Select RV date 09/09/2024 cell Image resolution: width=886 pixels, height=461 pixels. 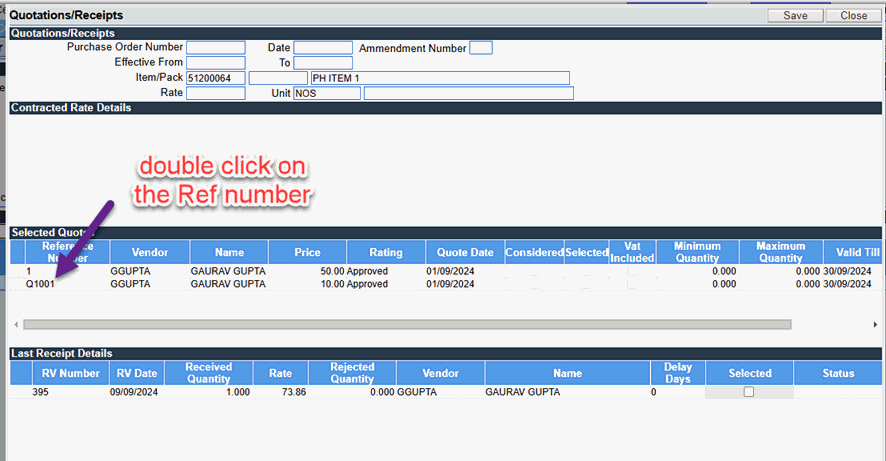(134, 392)
